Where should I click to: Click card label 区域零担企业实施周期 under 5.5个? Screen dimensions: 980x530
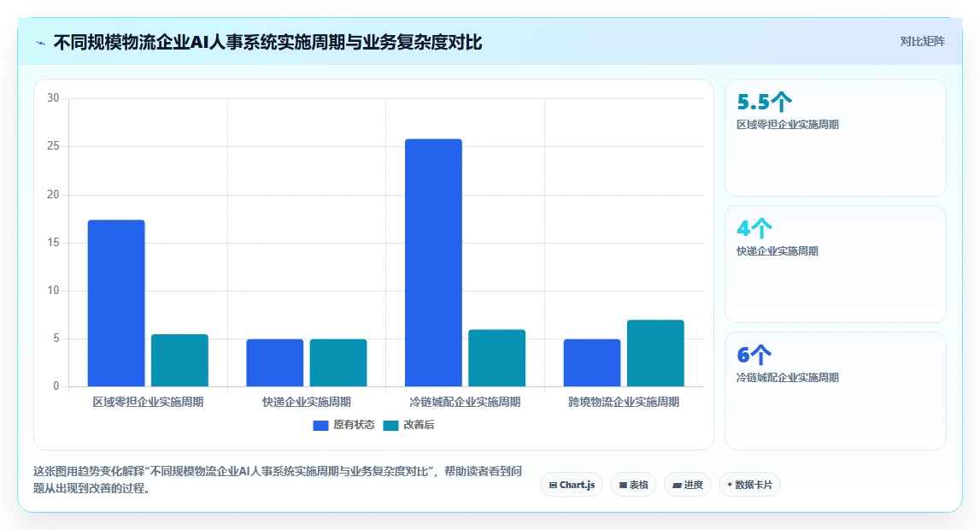(788, 124)
